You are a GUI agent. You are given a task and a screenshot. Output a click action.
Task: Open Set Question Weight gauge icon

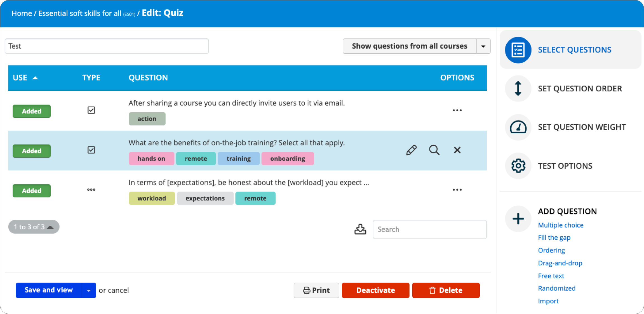tap(518, 127)
